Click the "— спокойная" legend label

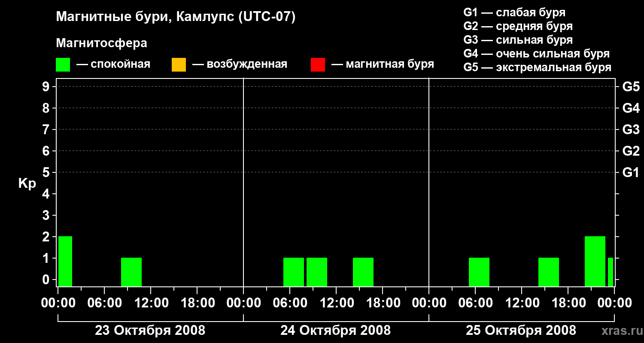[113, 64]
